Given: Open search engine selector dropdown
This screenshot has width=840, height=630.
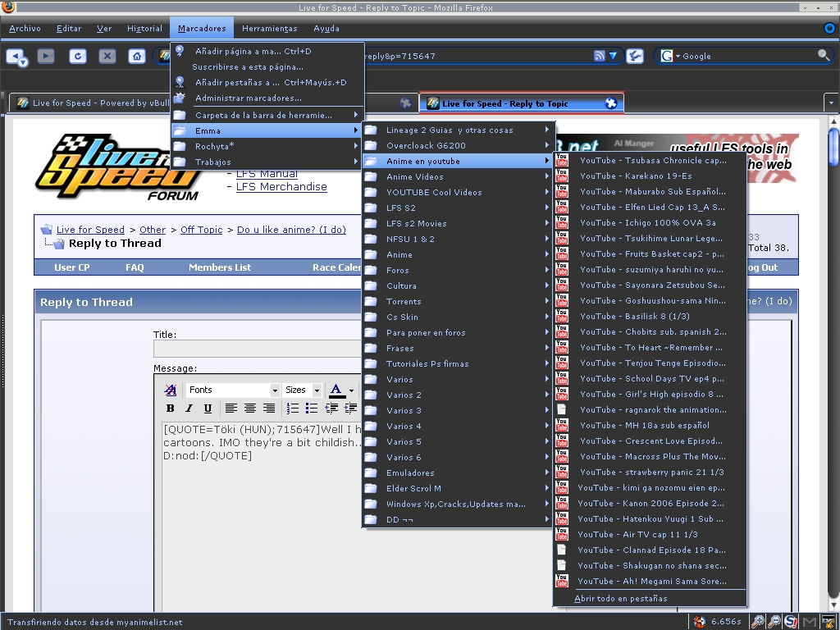Looking at the screenshot, I should (x=678, y=57).
